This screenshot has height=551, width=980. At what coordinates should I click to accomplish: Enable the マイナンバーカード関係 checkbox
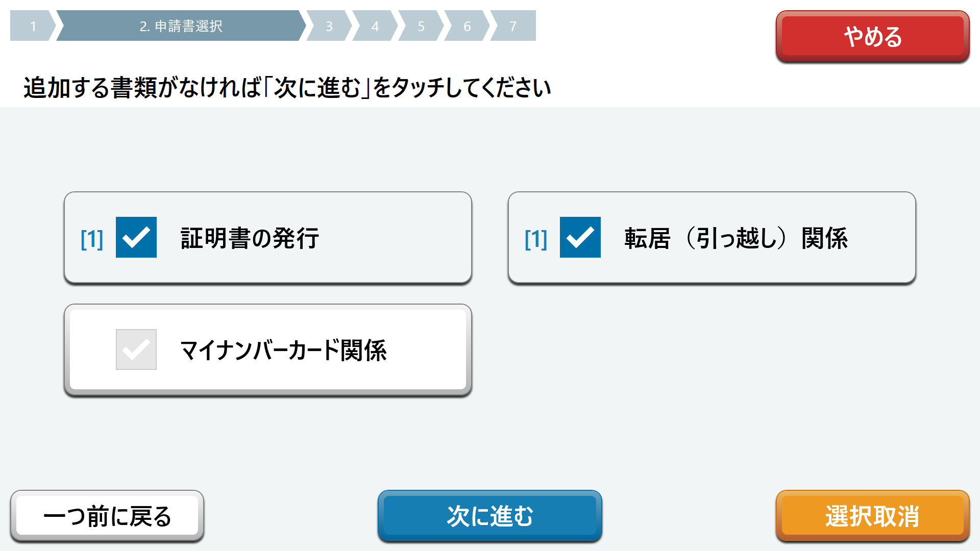(136, 349)
